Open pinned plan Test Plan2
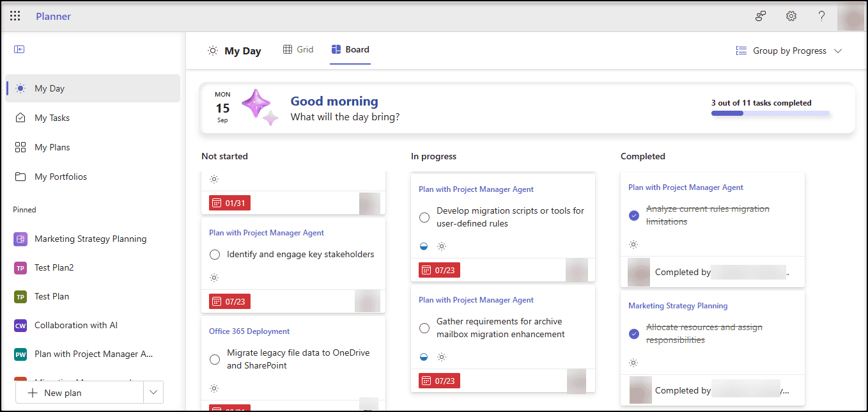 [93, 267]
